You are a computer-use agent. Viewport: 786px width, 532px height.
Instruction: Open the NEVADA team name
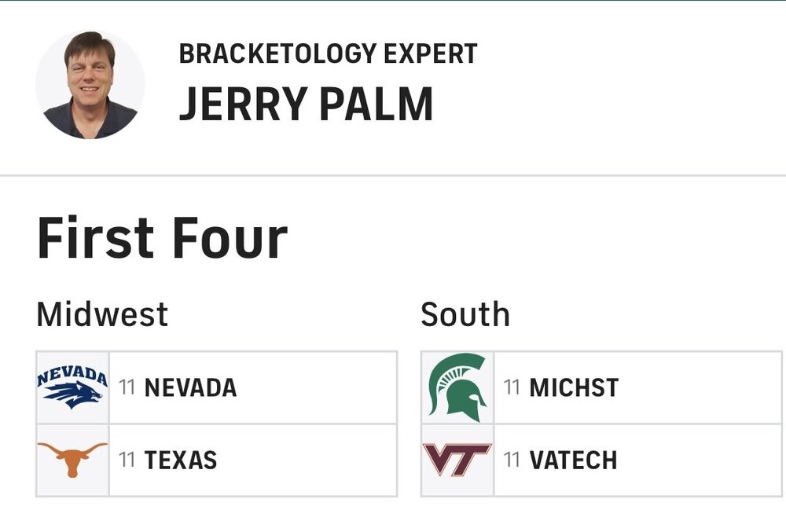tap(190, 387)
